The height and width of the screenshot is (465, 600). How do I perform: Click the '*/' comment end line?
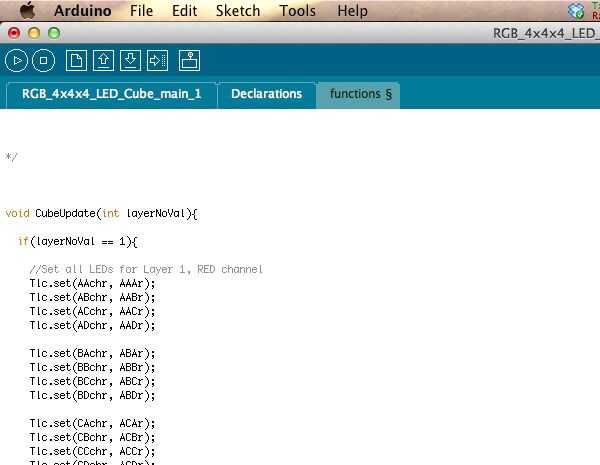[x=11, y=157]
